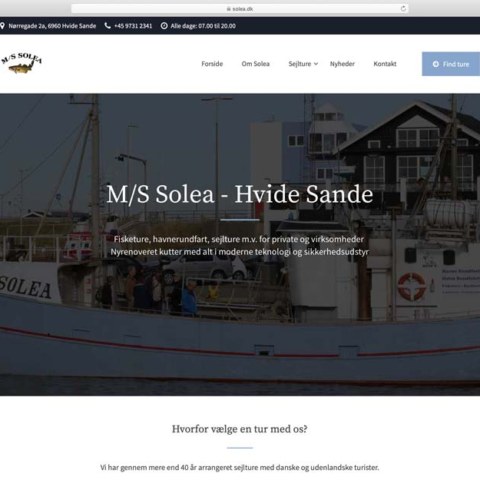Click the circle icon inside Find ture button
The height and width of the screenshot is (480, 480).
click(x=435, y=64)
